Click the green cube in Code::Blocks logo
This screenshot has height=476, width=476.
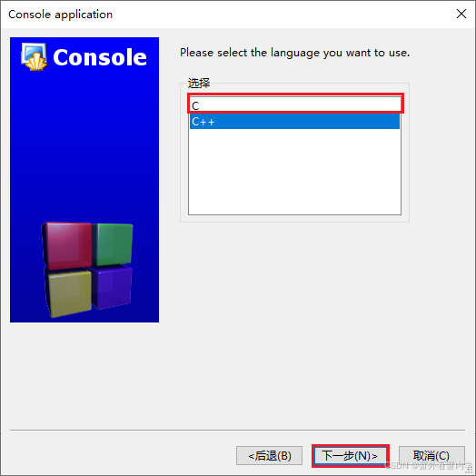coord(113,243)
